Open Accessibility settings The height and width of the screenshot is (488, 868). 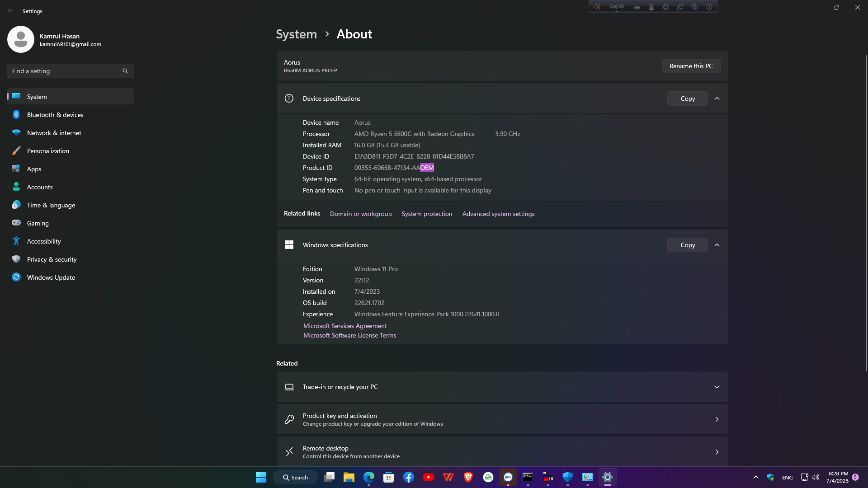pyautogui.click(x=43, y=241)
